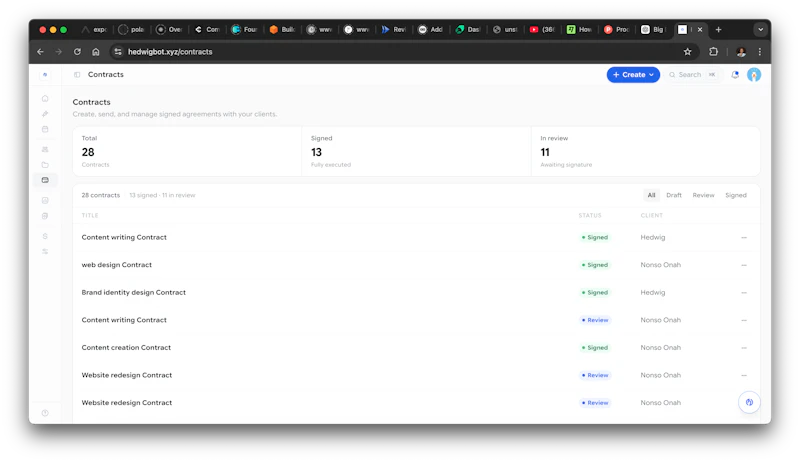Reload the page
The height and width of the screenshot is (462, 800).
[x=77, y=52]
